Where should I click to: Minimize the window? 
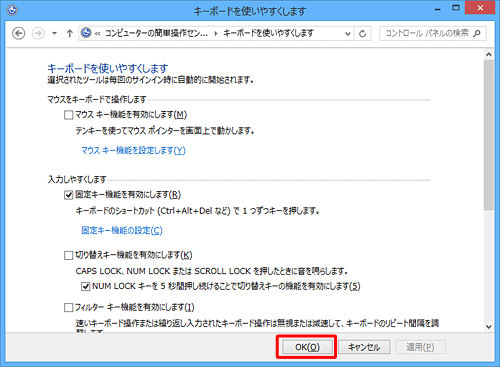(x=438, y=9)
